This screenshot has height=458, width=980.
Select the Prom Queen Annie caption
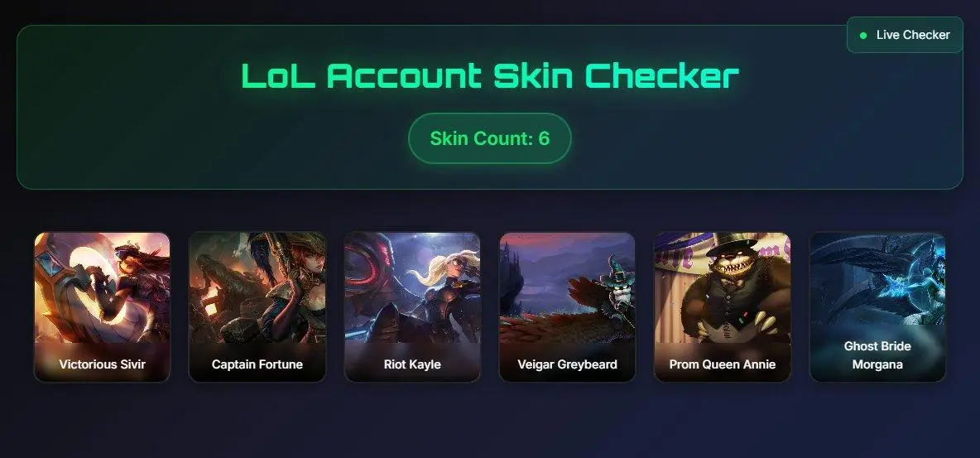tap(723, 364)
